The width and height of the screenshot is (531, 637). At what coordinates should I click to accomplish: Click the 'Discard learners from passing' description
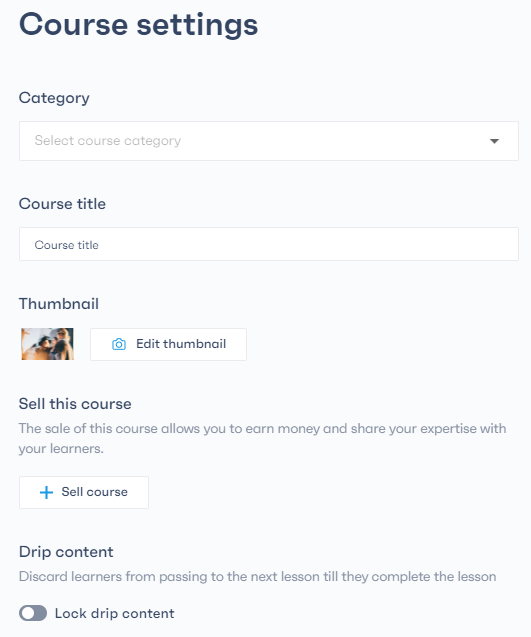point(258,577)
